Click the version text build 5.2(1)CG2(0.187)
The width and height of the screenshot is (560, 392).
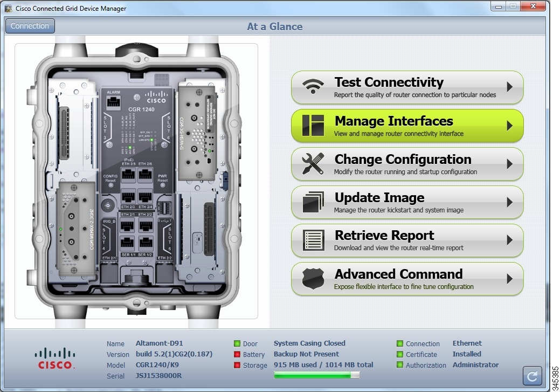click(174, 354)
